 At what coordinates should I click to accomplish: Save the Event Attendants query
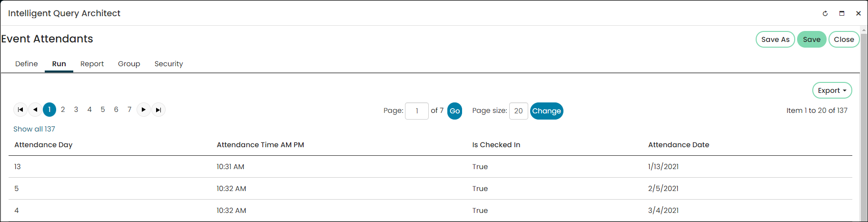[812, 40]
